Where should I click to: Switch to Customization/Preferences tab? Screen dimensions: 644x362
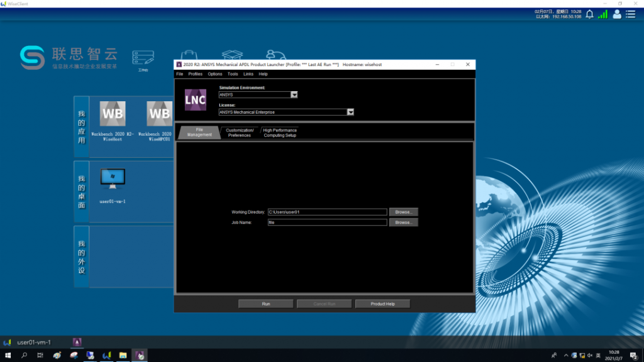click(240, 132)
